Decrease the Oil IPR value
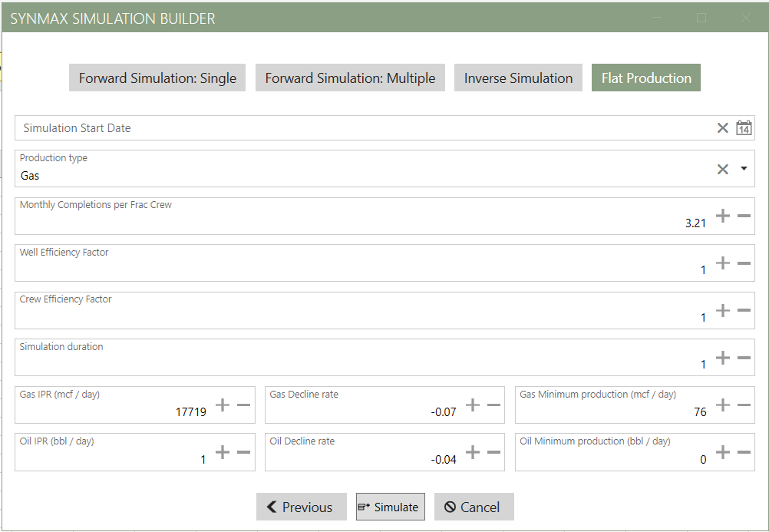This screenshot has width=769, height=532. (243, 452)
